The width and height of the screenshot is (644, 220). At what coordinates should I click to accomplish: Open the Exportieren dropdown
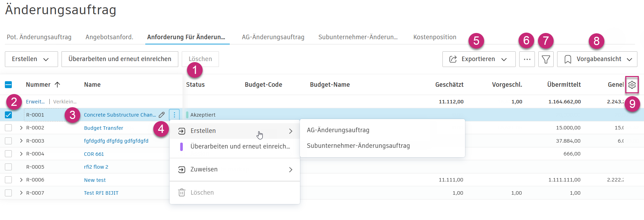pos(479,59)
